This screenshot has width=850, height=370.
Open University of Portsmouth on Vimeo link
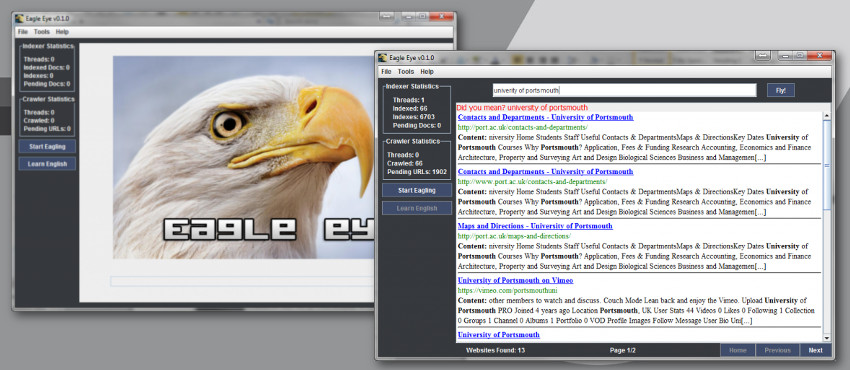(x=515, y=280)
